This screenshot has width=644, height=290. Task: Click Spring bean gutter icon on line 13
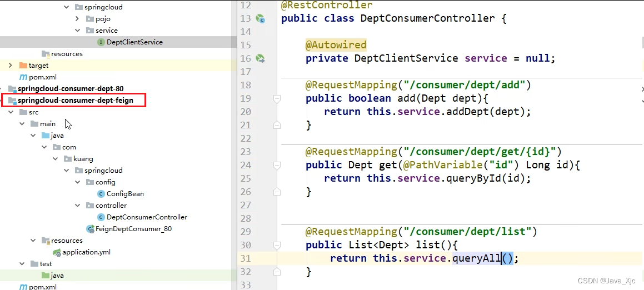pos(261,18)
